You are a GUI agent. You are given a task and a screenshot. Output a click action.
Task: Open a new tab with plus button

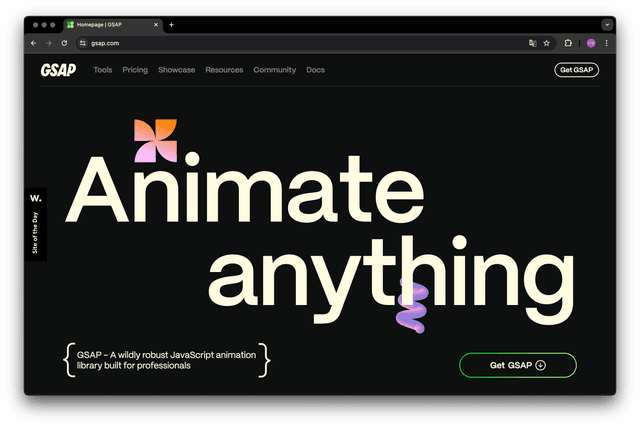coord(171,25)
